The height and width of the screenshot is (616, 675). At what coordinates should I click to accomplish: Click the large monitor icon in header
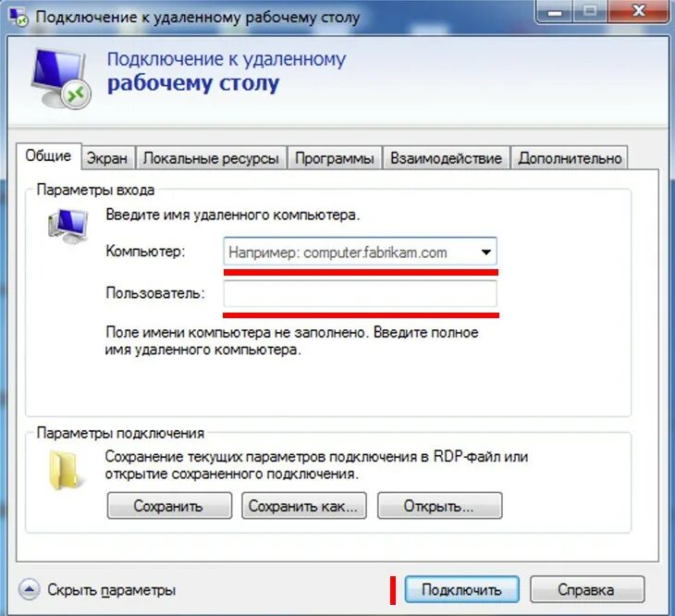61,79
